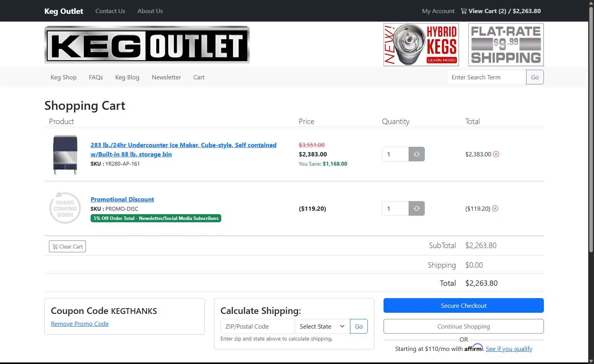Click the struck-through $3,551.00 price
The height and width of the screenshot is (364, 594).
tap(311, 145)
